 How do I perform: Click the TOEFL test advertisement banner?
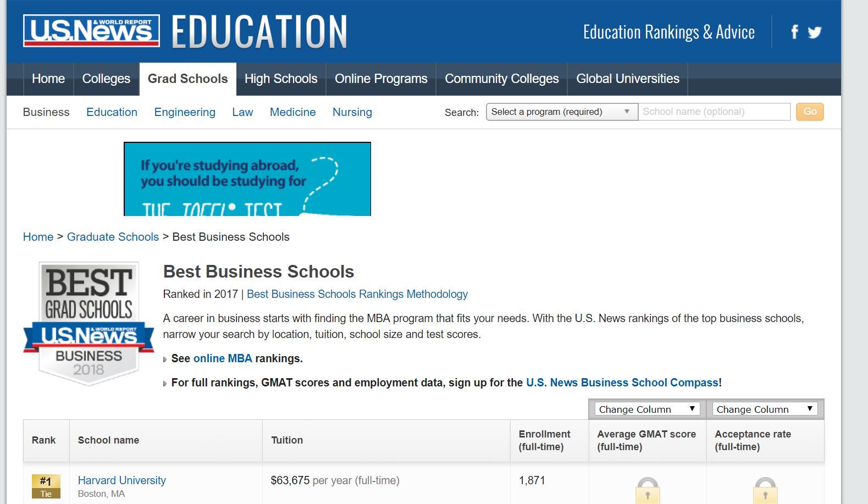pyautogui.click(x=247, y=179)
